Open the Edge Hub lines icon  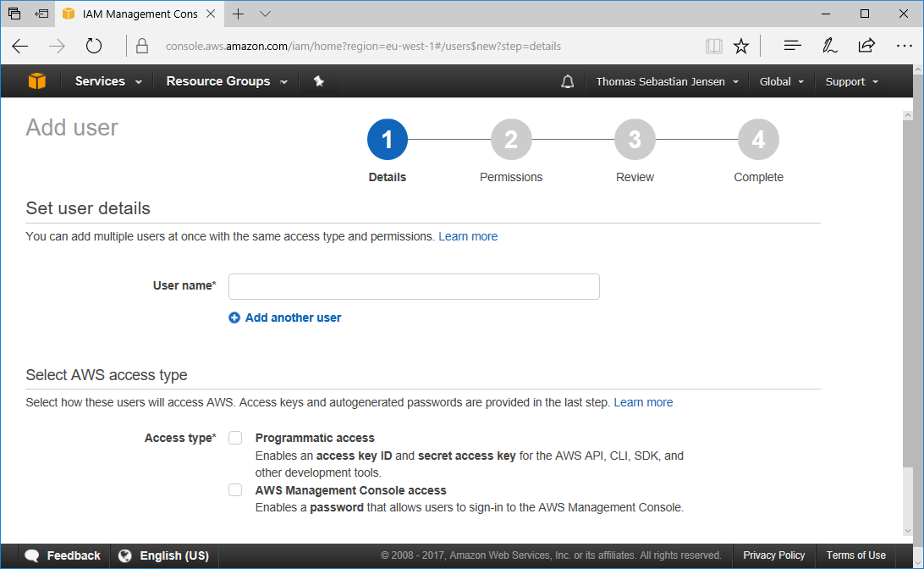792,47
